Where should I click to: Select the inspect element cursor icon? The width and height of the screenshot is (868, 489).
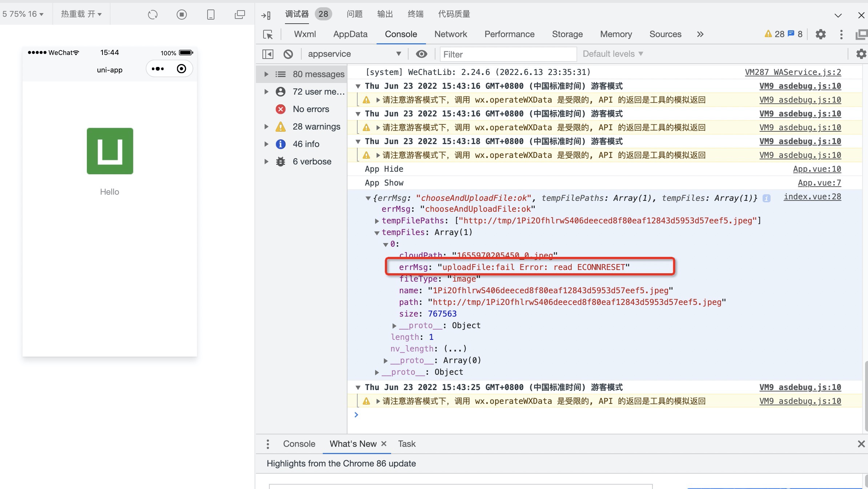coord(268,35)
